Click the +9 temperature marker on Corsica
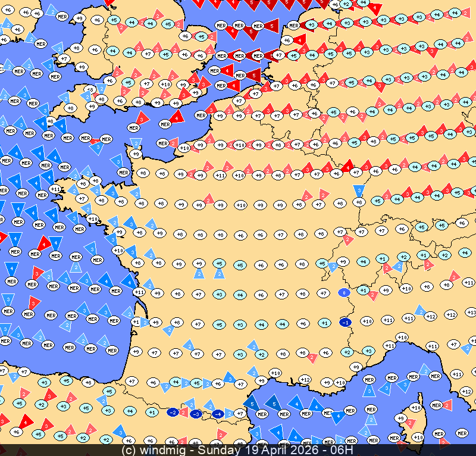 tap(401, 418)
